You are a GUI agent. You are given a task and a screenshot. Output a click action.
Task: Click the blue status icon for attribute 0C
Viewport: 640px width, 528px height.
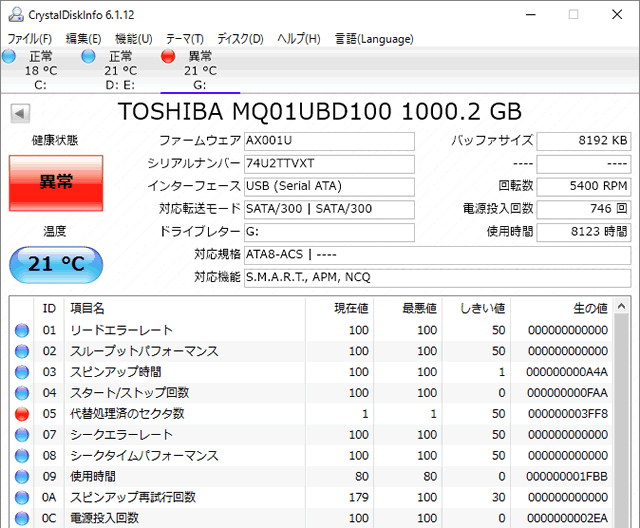pyautogui.click(x=22, y=518)
